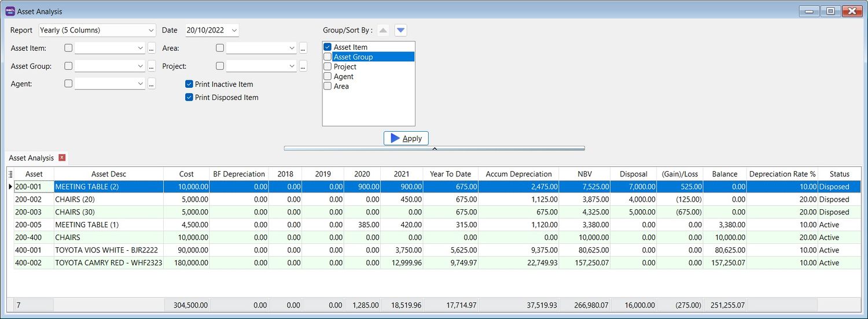The width and height of the screenshot is (868, 319).
Task: Sort by the Asset Desc column header
Action: click(x=109, y=174)
